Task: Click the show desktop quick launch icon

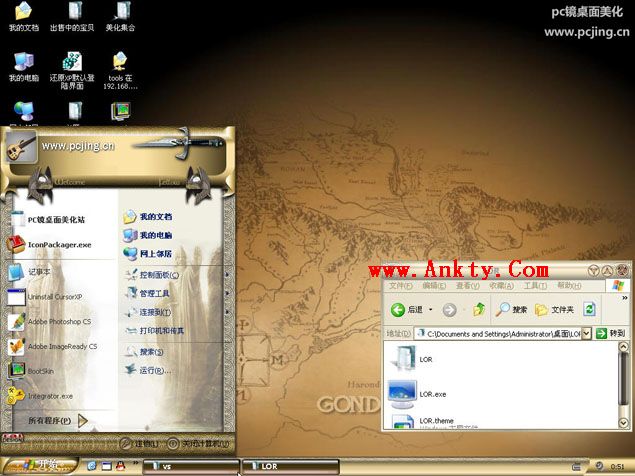Action: [x=106, y=466]
